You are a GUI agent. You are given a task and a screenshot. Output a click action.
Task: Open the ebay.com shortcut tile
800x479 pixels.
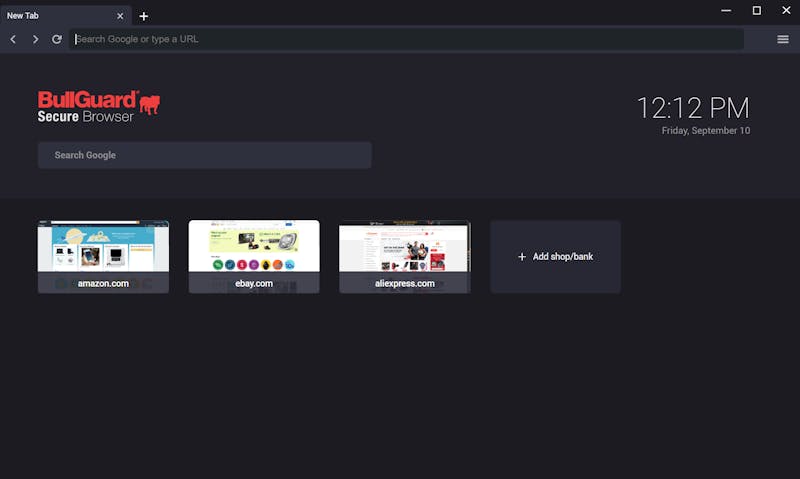254,257
